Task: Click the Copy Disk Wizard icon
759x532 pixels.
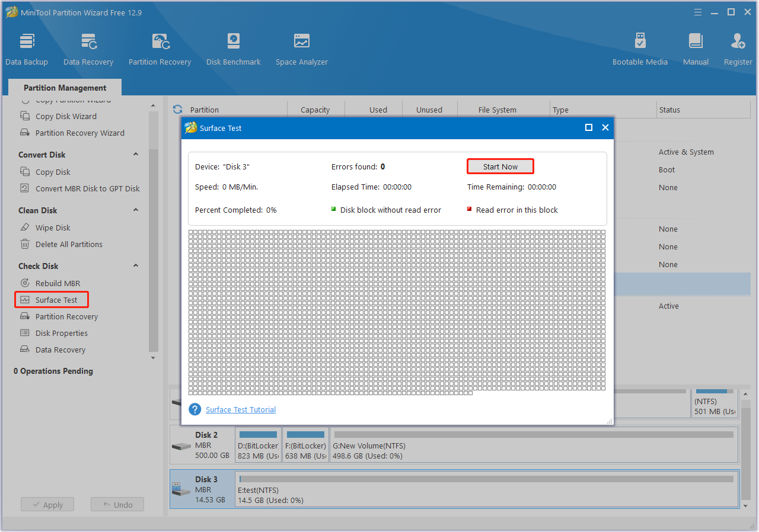Action: (x=25, y=116)
